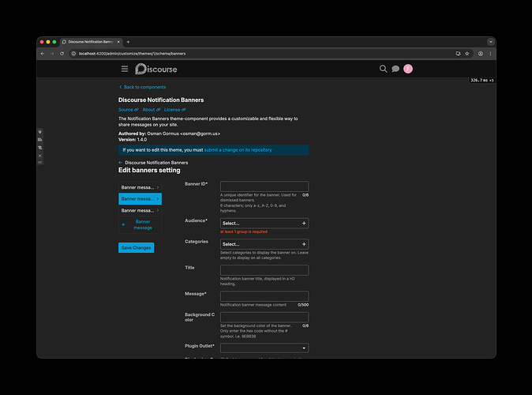The width and height of the screenshot is (532, 395).
Task: Open the Source link
Action: click(128, 110)
